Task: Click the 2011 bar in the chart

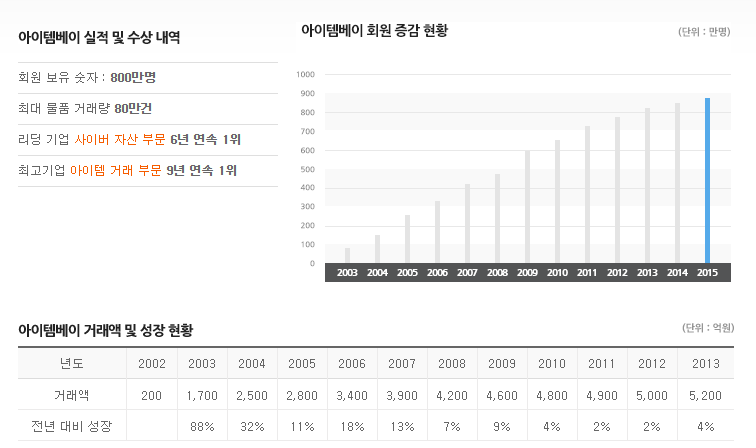Action: pyautogui.click(x=587, y=194)
